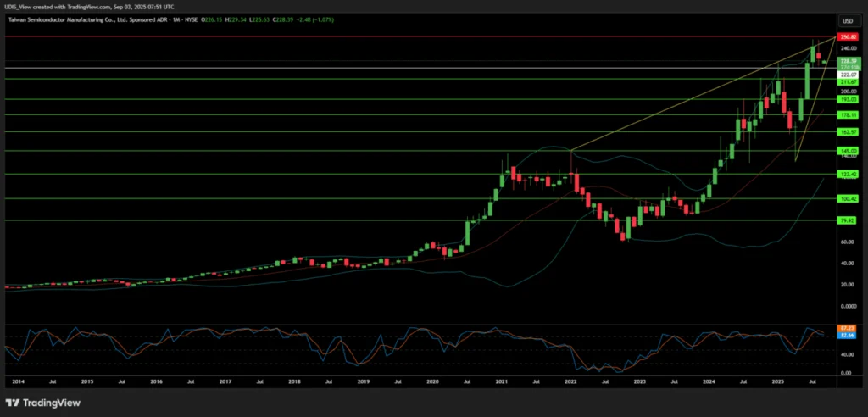The image size is (868, 417).
Task: Click the green 178.11 level label
Action: tap(848, 115)
